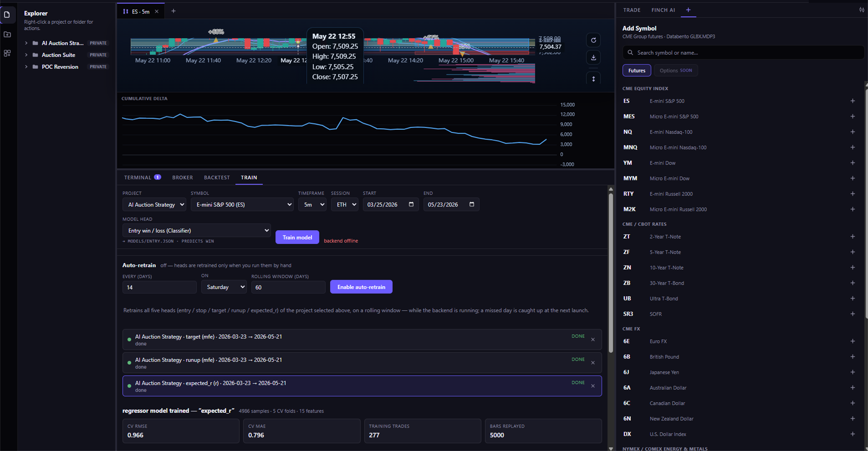Open the SESSION ETH dropdown

345,205
